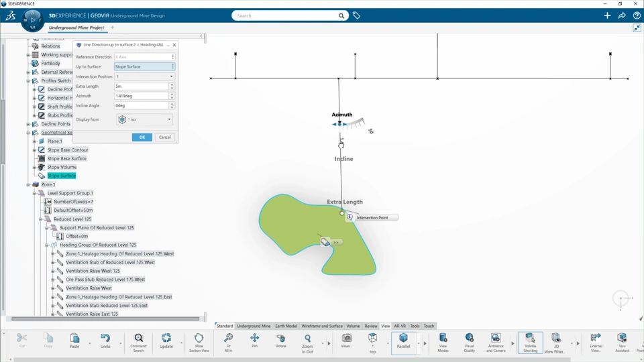Screen dimensions: 644x362
Task: Click the Cut scissors icon
Action: [21, 338]
